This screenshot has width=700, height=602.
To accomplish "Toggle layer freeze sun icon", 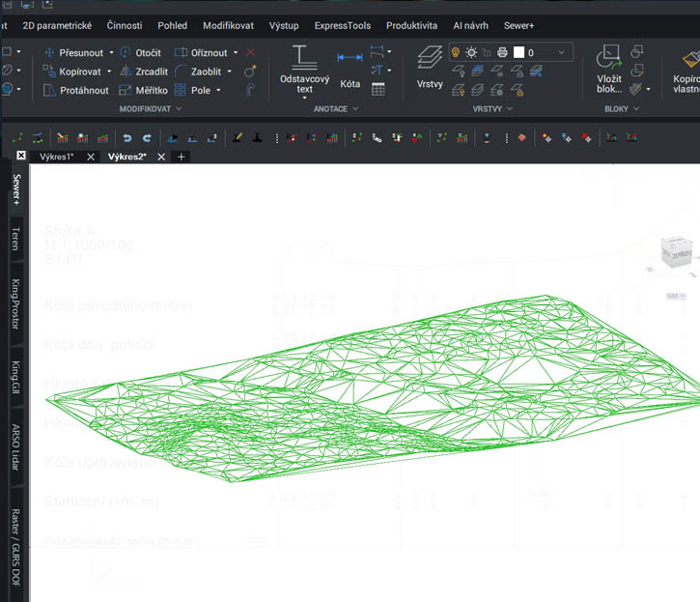I will click(471, 52).
